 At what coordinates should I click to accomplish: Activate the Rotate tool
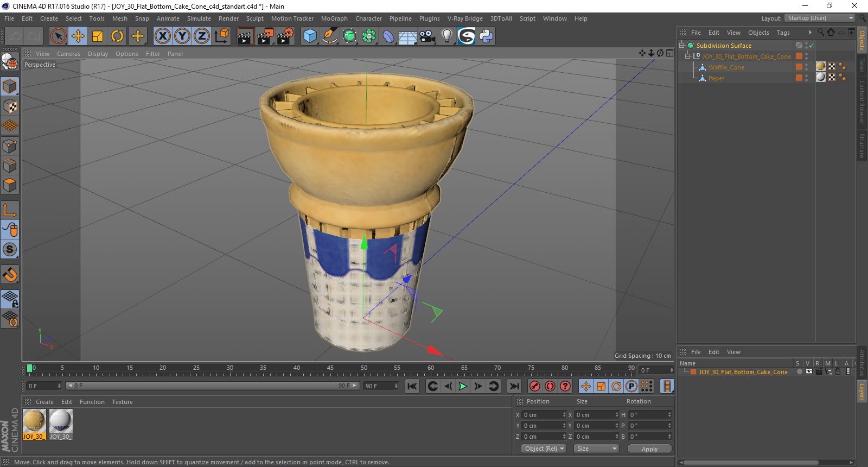click(x=117, y=36)
